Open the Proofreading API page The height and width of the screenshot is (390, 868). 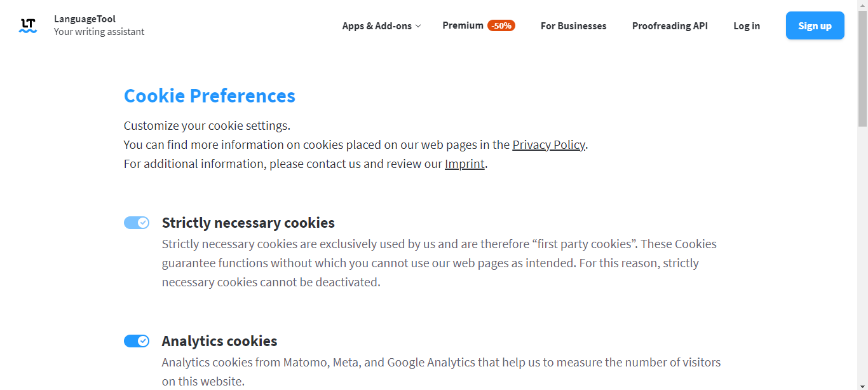coord(670,26)
